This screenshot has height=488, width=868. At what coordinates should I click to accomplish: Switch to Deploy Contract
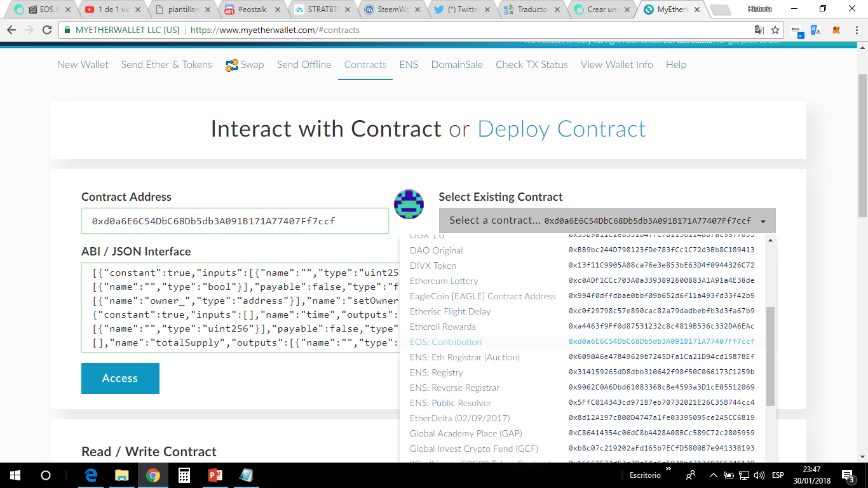562,129
